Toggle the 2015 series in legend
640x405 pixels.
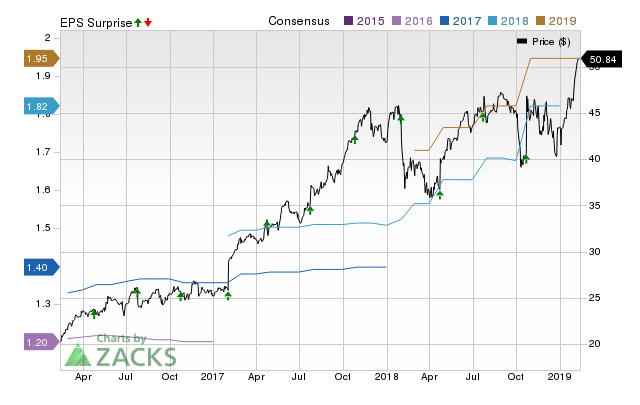coord(367,21)
